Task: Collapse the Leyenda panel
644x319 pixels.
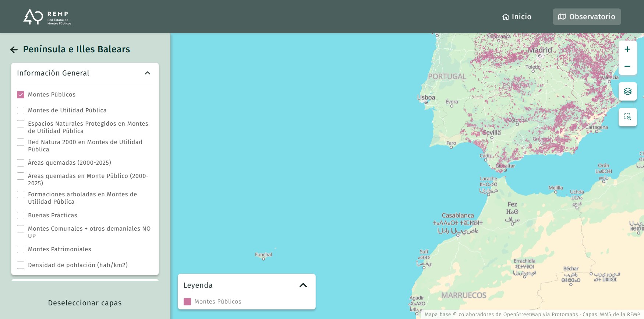Action: pyautogui.click(x=303, y=285)
